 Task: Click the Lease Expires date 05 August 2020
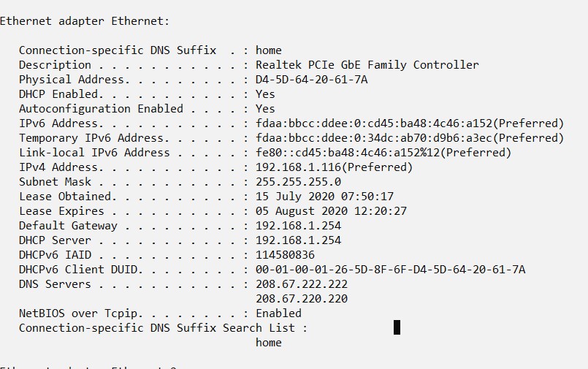point(331,211)
